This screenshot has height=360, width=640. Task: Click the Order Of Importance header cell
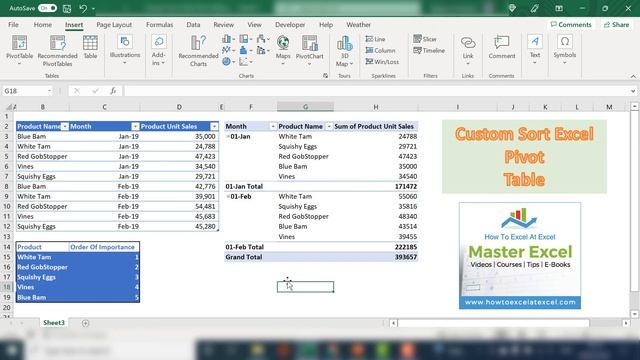pyautogui.click(x=104, y=247)
